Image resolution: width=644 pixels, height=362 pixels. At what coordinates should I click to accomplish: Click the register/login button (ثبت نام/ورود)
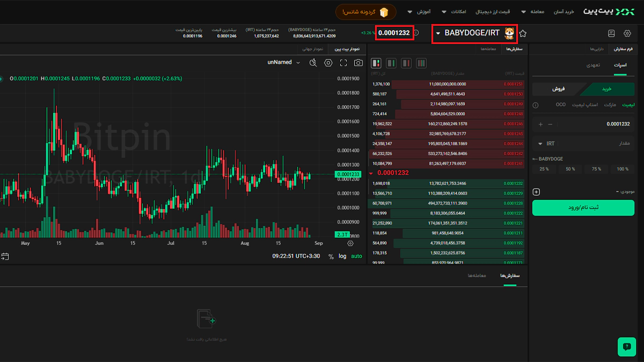(583, 208)
